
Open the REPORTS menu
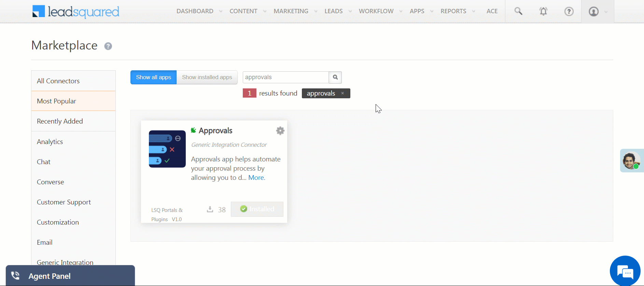tap(453, 11)
